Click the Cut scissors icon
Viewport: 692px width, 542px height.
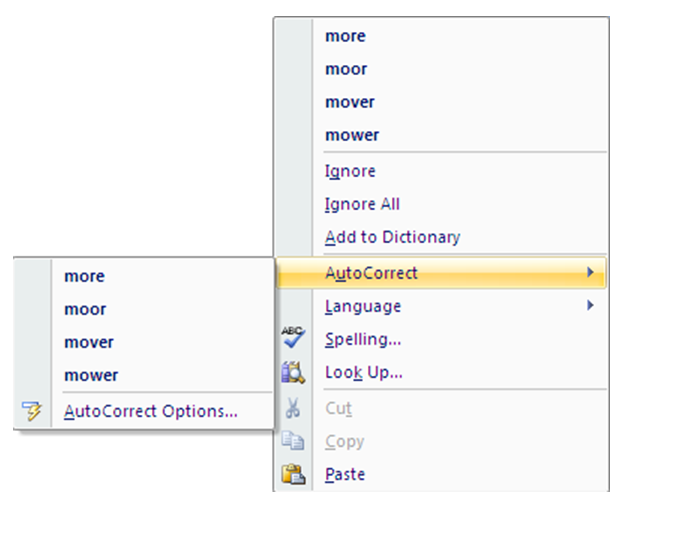pyautogui.click(x=293, y=408)
